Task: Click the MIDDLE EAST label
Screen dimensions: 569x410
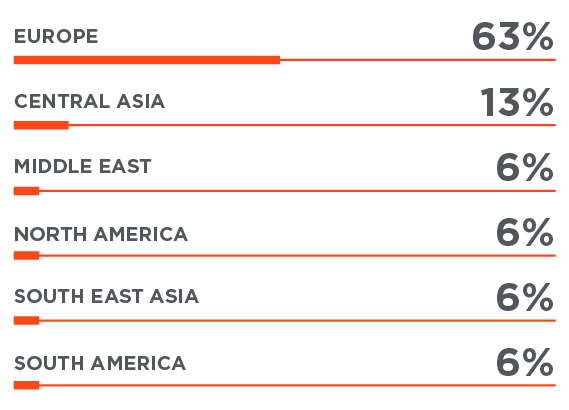Action: 82,166
